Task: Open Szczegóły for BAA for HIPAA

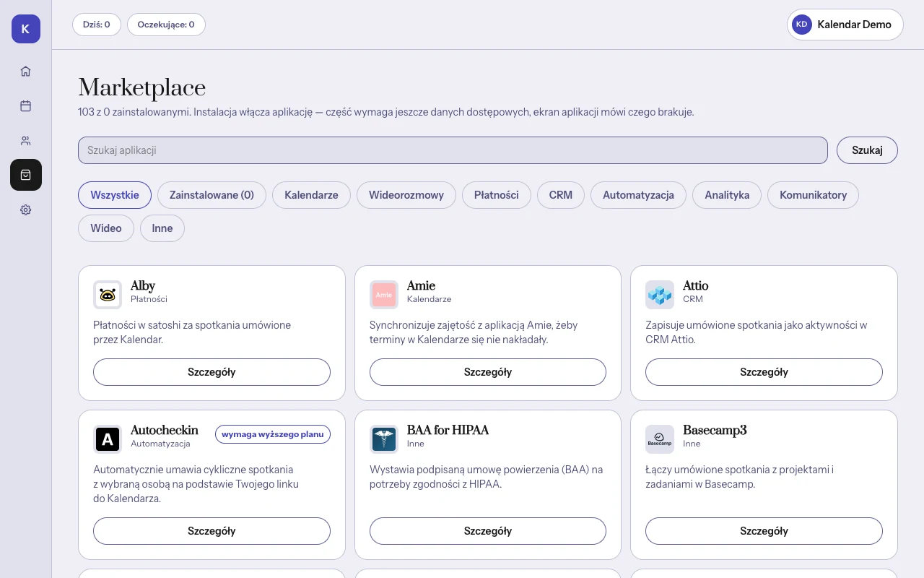Action: (488, 531)
